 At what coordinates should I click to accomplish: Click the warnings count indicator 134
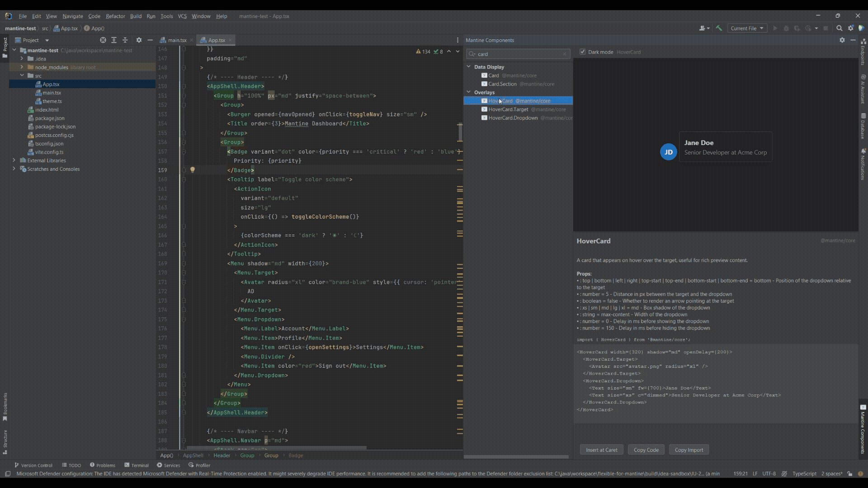tap(423, 52)
